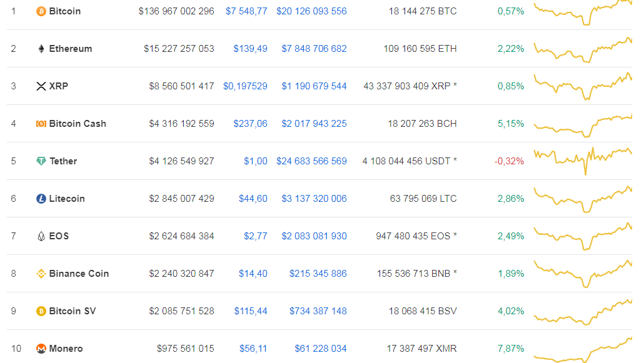644x363 pixels.
Task: Click the Binance Coin logo icon
Action: pyautogui.click(x=41, y=274)
